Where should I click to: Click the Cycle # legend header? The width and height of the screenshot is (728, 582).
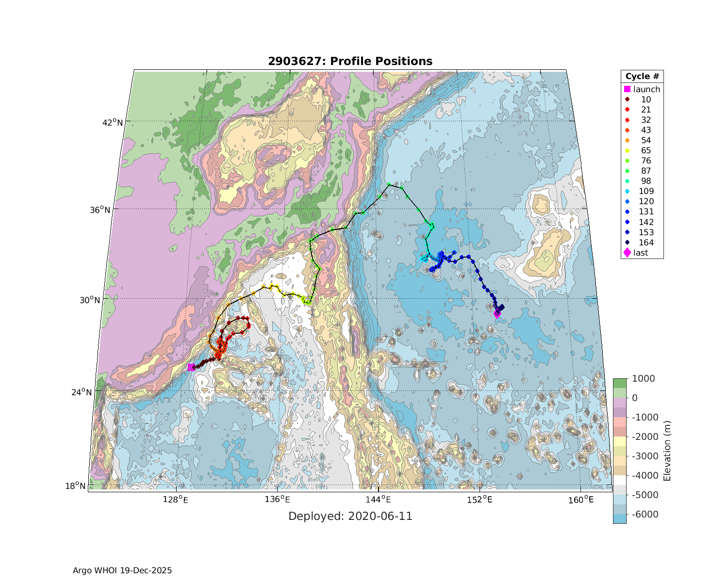pos(642,77)
